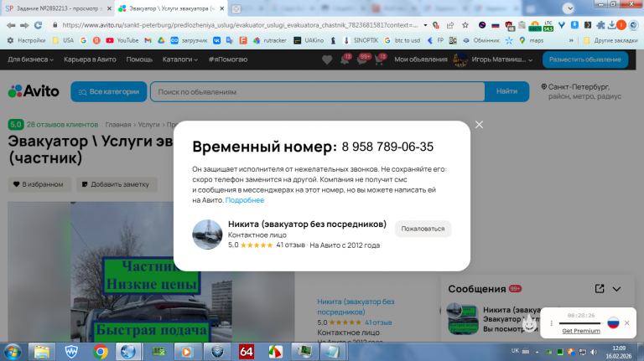Screen dimensions: 644x361
Task: Open the UAKino bookmark
Action: (x=309, y=40)
